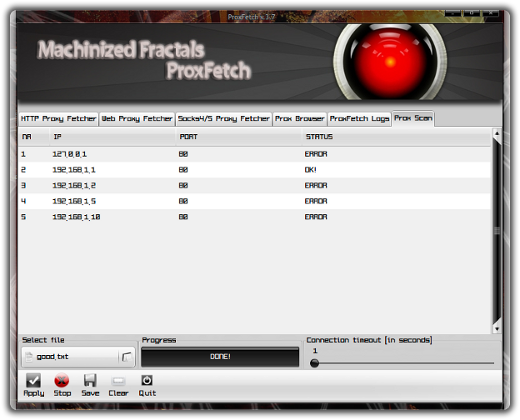Click ERROR status of row 5
Screen dimensions: 520x420
[x=316, y=217]
